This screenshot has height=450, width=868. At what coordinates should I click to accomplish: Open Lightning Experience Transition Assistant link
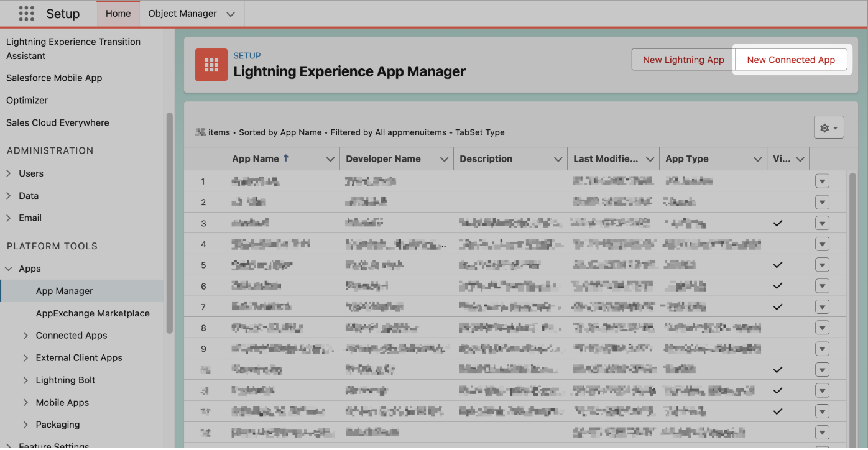73,48
